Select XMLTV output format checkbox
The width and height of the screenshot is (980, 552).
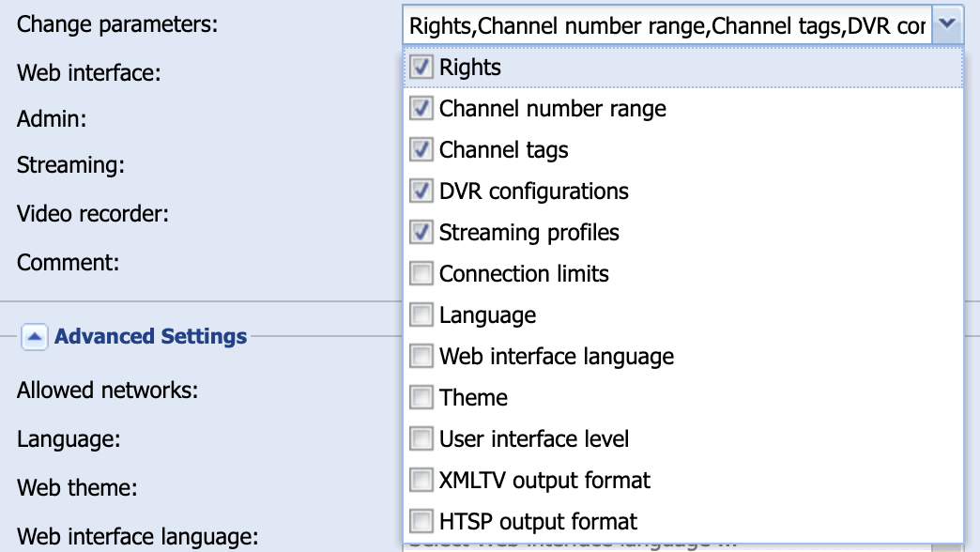(x=421, y=481)
